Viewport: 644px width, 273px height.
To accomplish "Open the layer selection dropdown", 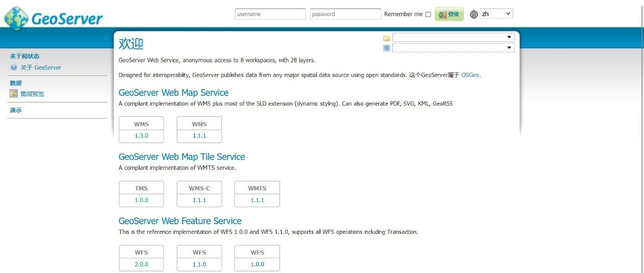I will click(453, 48).
